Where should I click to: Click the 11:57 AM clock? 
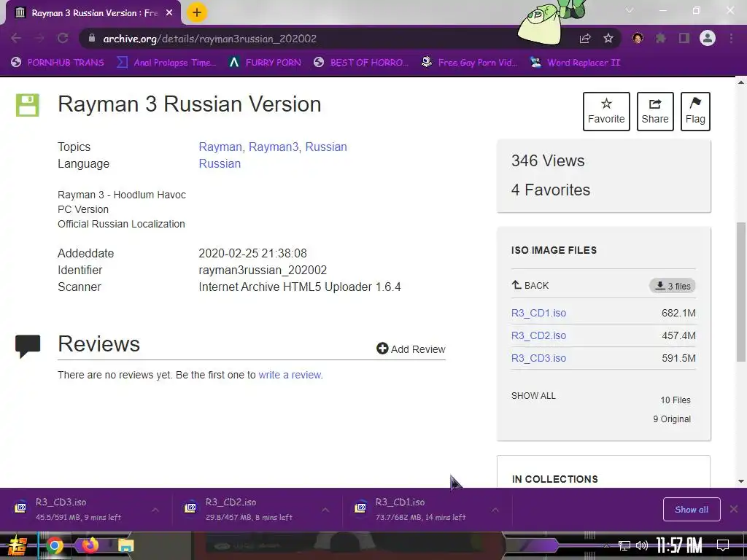(x=679, y=545)
